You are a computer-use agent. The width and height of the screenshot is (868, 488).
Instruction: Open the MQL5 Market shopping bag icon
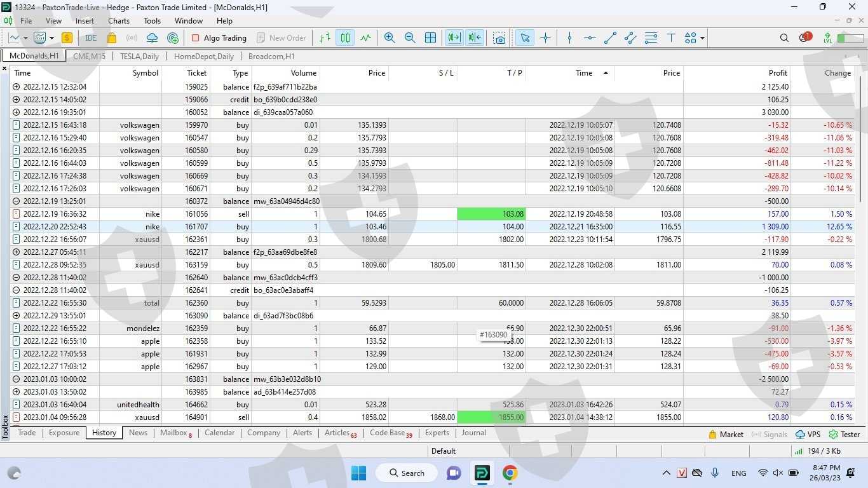click(112, 38)
